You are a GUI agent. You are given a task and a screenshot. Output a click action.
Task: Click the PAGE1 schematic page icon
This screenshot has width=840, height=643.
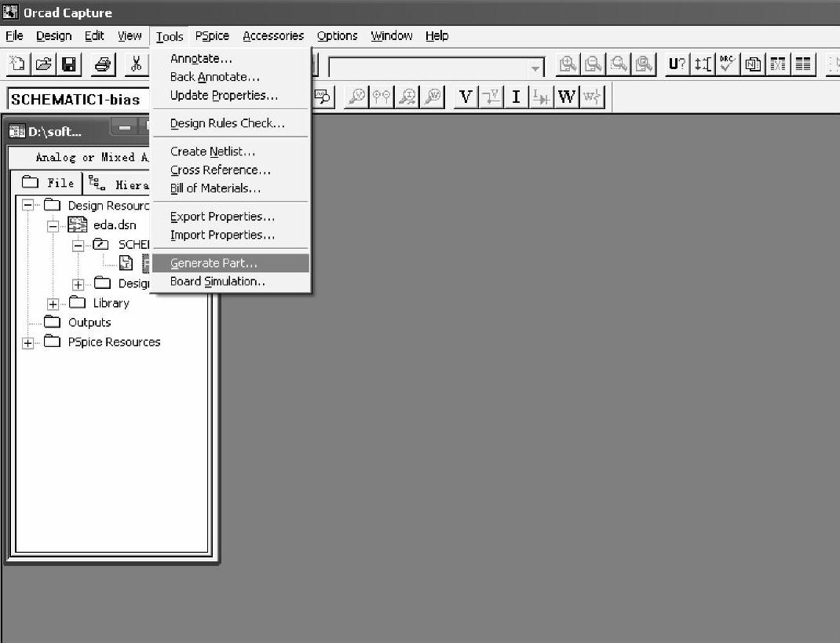(126, 263)
